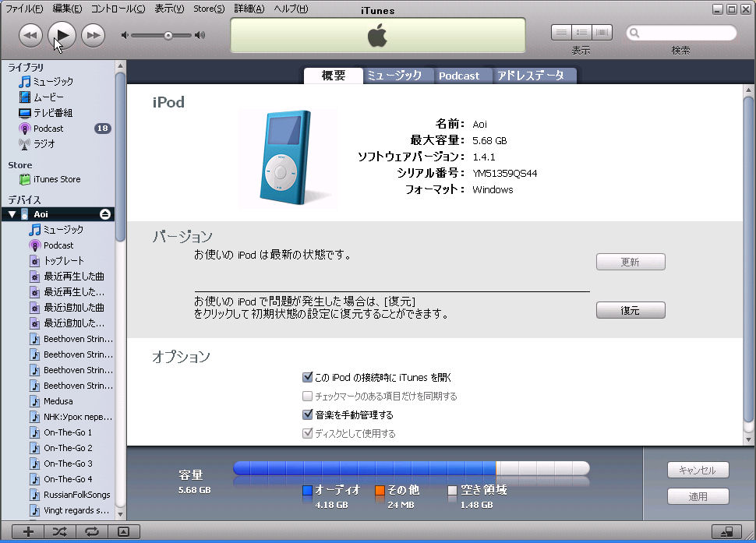Toggle この iPod の接続時に iTunes を開く checkbox
Viewport: 756px width, 543px height.
tap(307, 377)
